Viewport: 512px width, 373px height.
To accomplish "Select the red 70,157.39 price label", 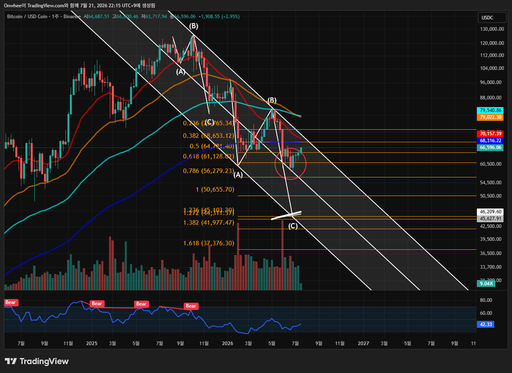I will (490, 134).
